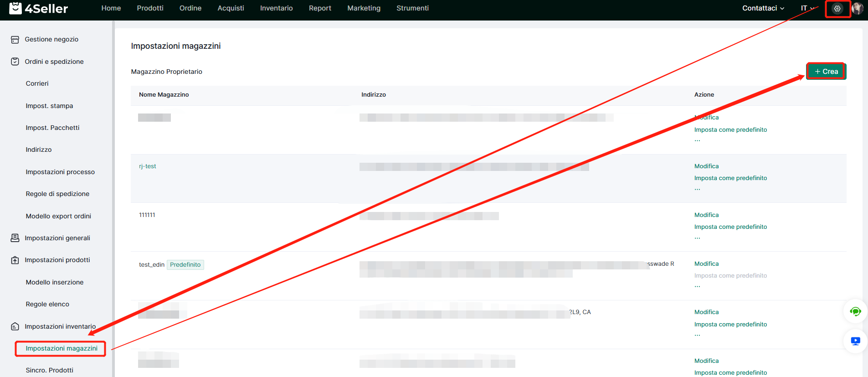Image resolution: width=868 pixels, height=377 pixels.
Task: Select Impostazioni prodotti in sidebar
Action: tap(57, 260)
